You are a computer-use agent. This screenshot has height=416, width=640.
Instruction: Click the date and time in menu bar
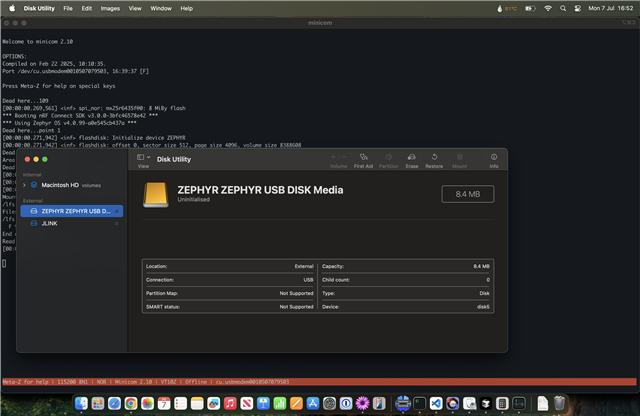pos(611,8)
